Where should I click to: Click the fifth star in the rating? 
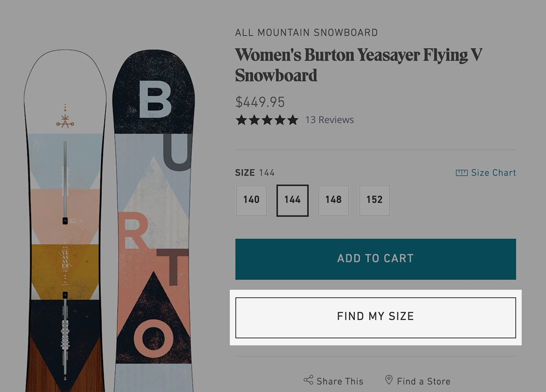coord(293,120)
